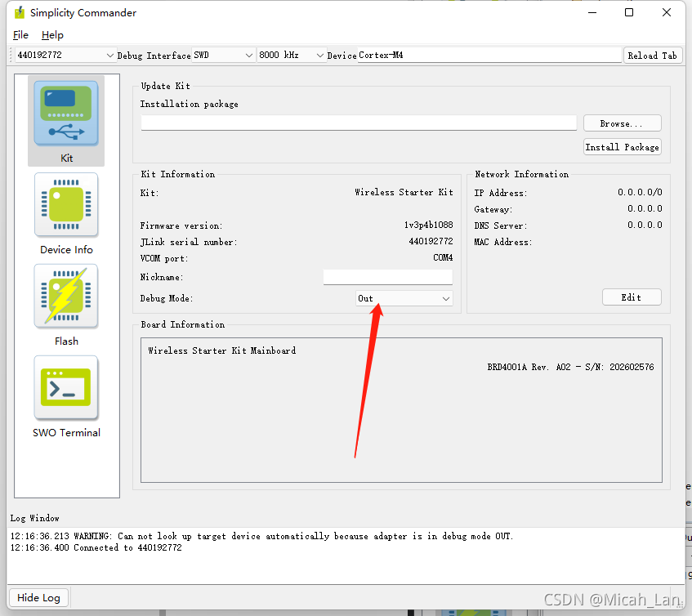692x616 pixels.
Task: Click the Connected to 440192772 log line
Action: tap(96, 547)
